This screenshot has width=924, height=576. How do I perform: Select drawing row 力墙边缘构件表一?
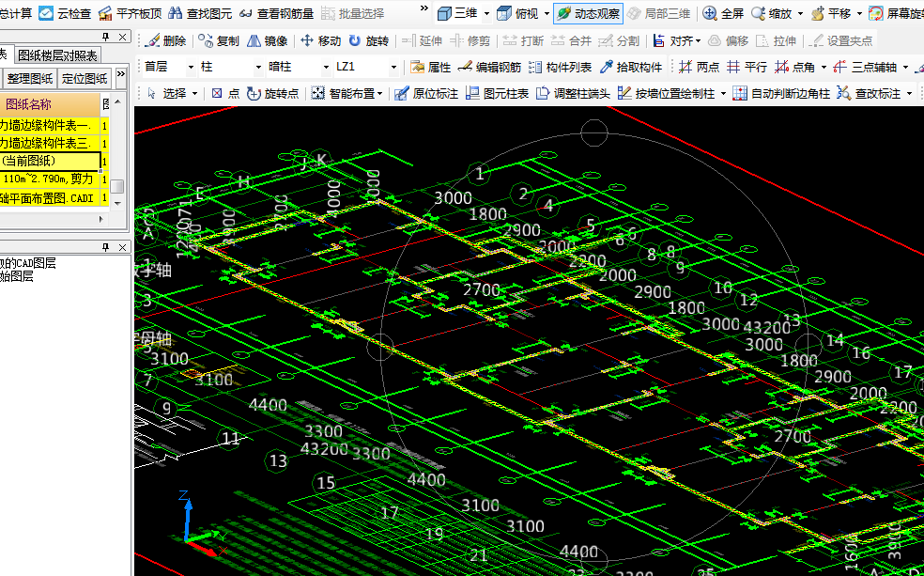click(50, 126)
